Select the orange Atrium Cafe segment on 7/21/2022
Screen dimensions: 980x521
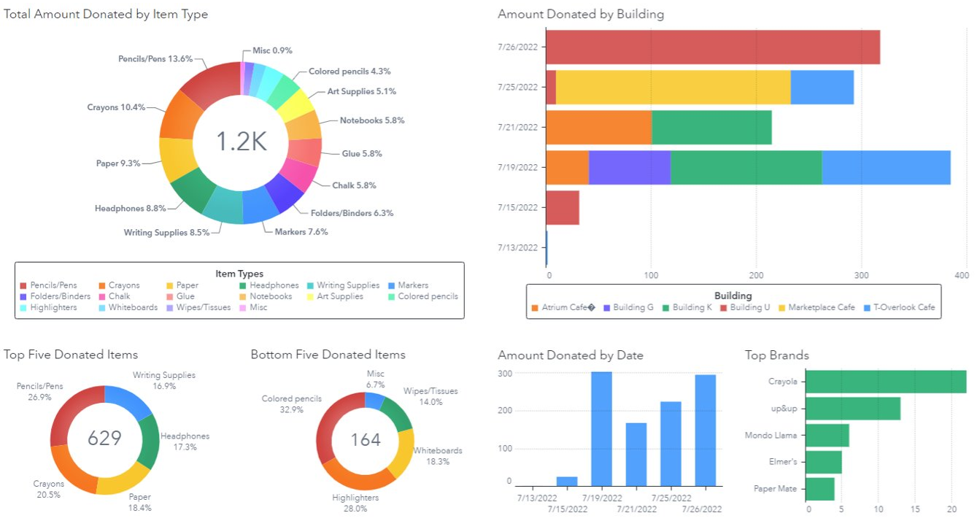[x=598, y=128]
